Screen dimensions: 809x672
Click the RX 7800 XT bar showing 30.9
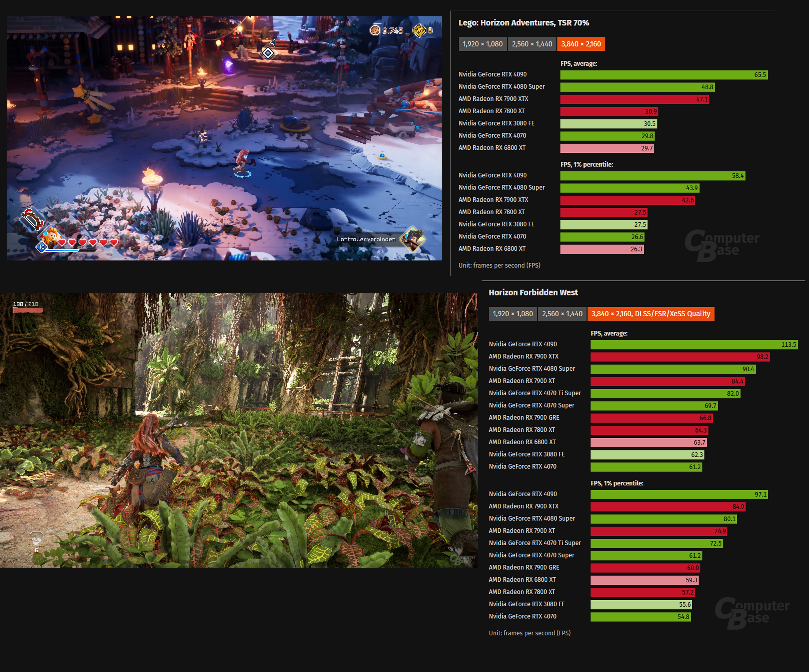coord(609,112)
